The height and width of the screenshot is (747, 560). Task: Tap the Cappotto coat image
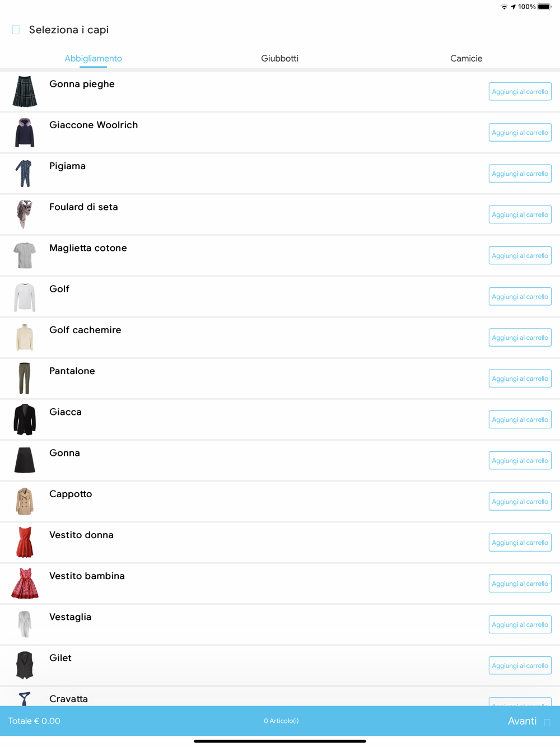point(25,501)
